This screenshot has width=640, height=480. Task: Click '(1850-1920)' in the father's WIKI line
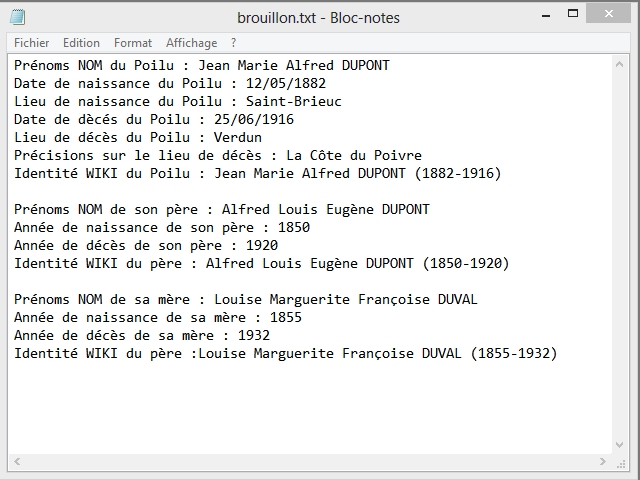click(x=466, y=263)
